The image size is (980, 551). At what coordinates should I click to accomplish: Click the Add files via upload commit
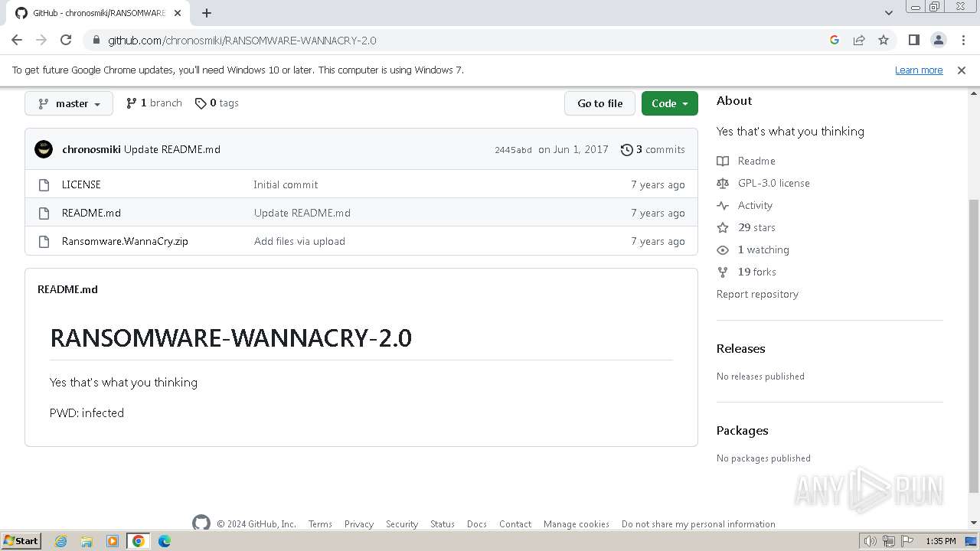299,241
